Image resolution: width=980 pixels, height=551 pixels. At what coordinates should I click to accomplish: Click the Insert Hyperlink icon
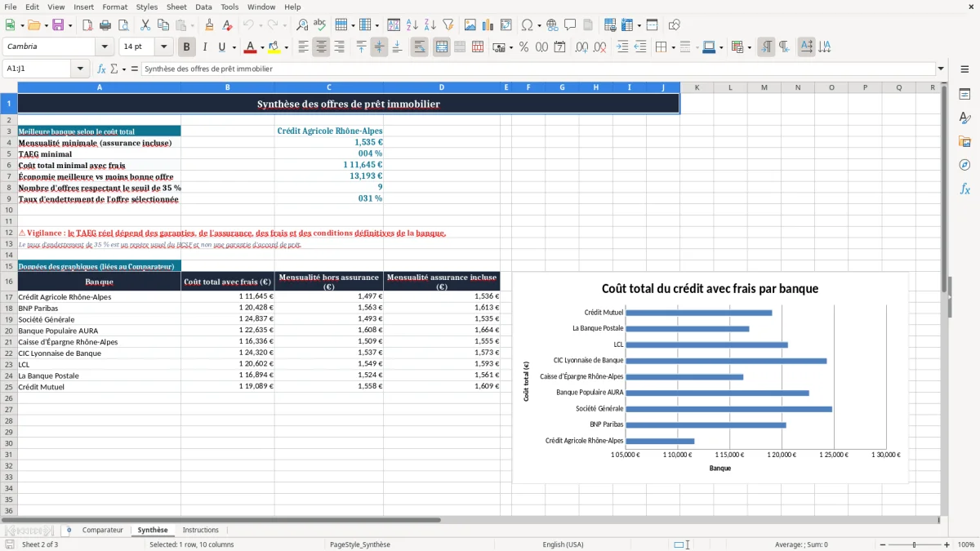[552, 25]
